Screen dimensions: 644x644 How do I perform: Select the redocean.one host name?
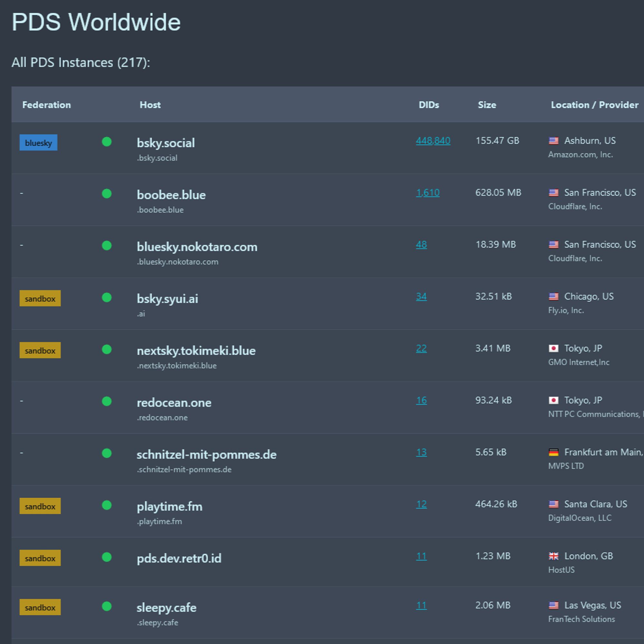(174, 403)
